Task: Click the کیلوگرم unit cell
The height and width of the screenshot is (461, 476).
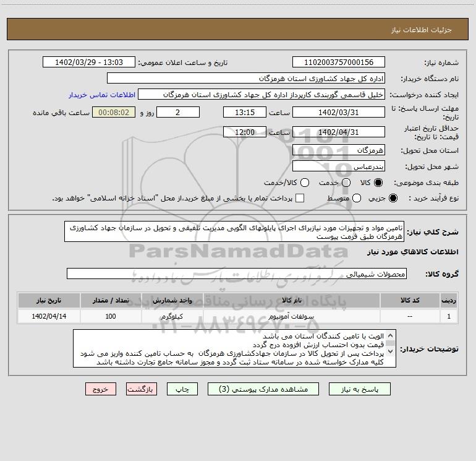Action: pyautogui.click(x=172, y=316)
